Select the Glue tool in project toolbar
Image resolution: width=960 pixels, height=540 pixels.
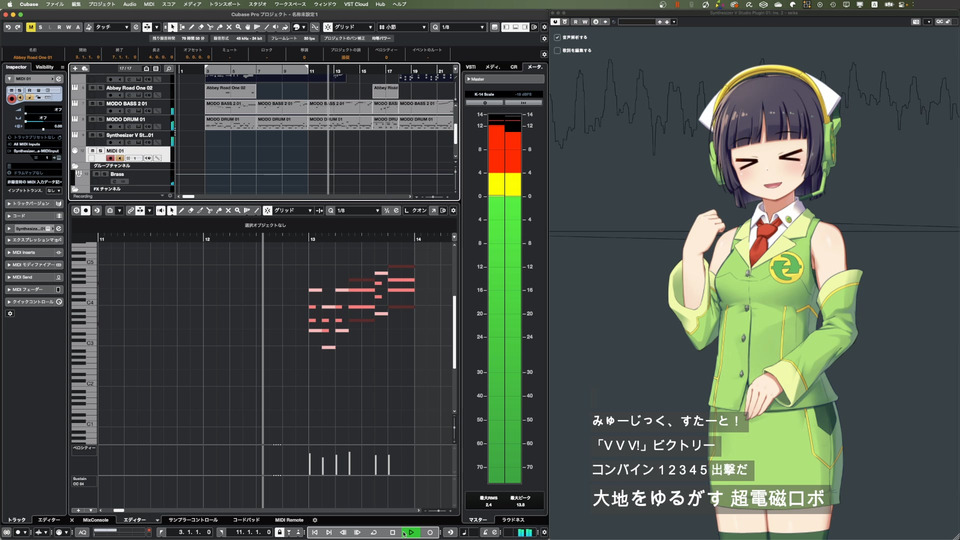tap(219, 27)
